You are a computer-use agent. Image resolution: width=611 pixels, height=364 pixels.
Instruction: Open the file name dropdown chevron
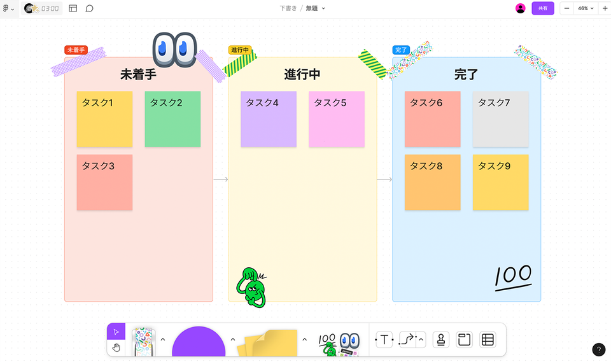[x=323, y=8]
